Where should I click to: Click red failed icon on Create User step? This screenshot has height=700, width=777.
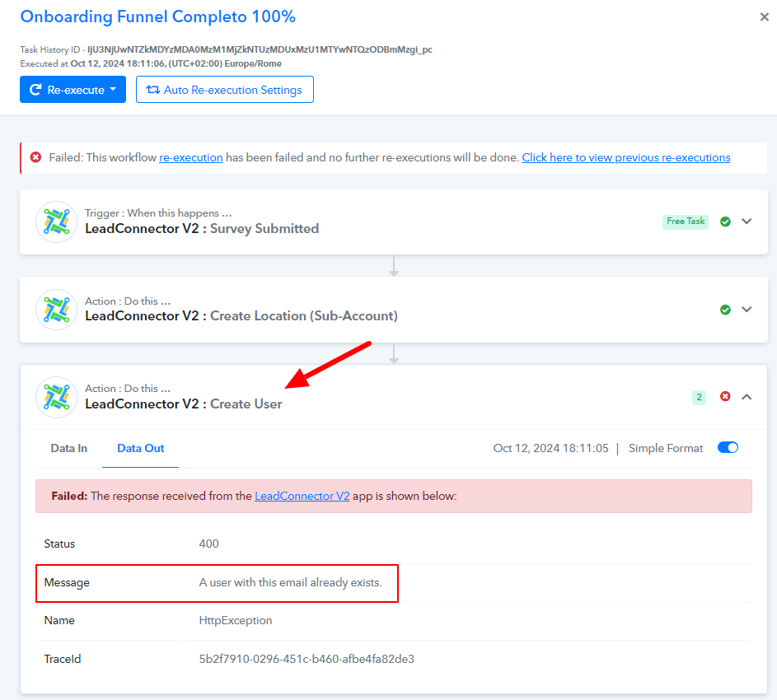pyautogui.click(x=725, y=396)
